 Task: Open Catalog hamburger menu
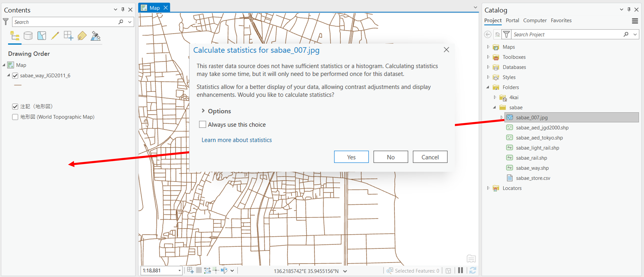tap(635, 21)
